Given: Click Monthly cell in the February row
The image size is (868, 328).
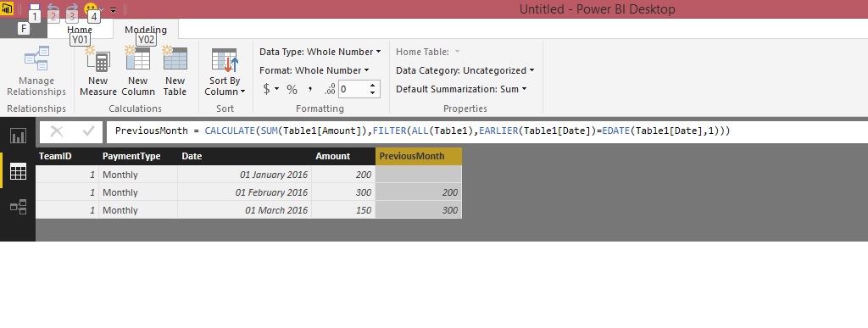Looking at the screenshot, I should point(138,192).
